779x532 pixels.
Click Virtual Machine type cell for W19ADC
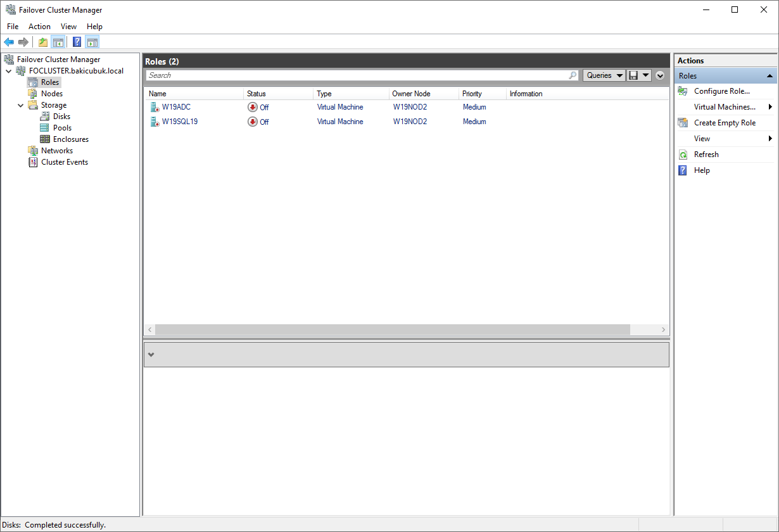(340, 107)
